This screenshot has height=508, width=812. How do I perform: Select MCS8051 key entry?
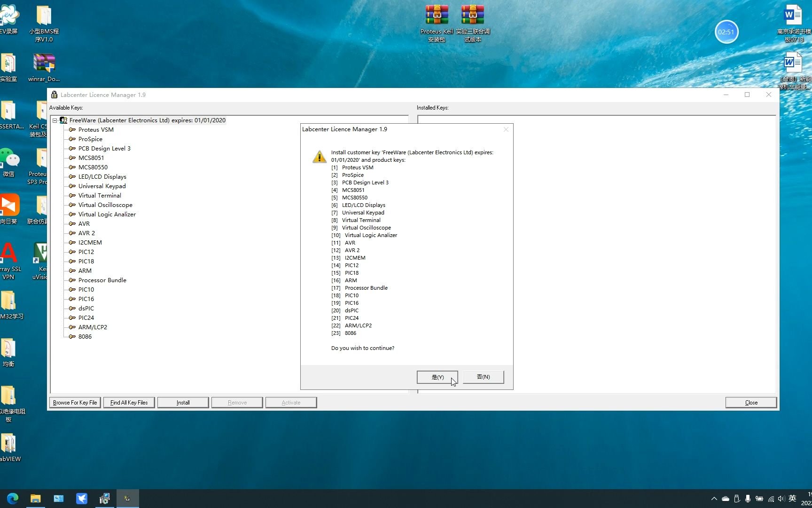[91, 158]
